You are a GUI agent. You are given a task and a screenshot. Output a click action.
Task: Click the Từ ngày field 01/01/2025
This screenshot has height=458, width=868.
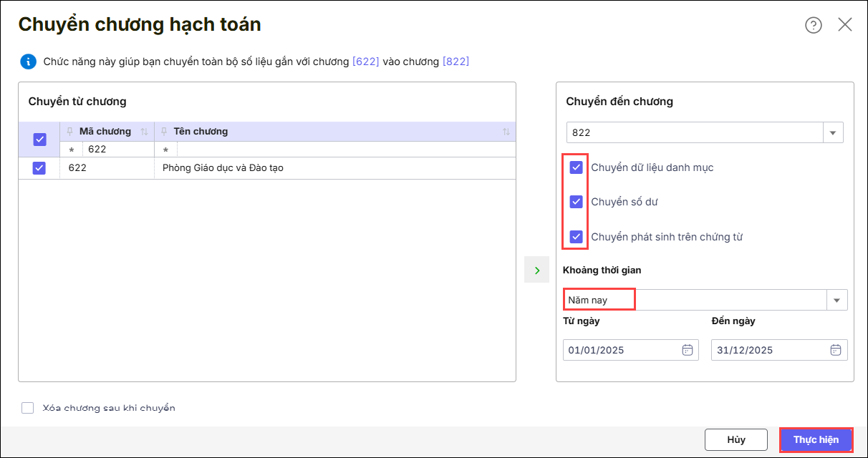tap(631, 350)
